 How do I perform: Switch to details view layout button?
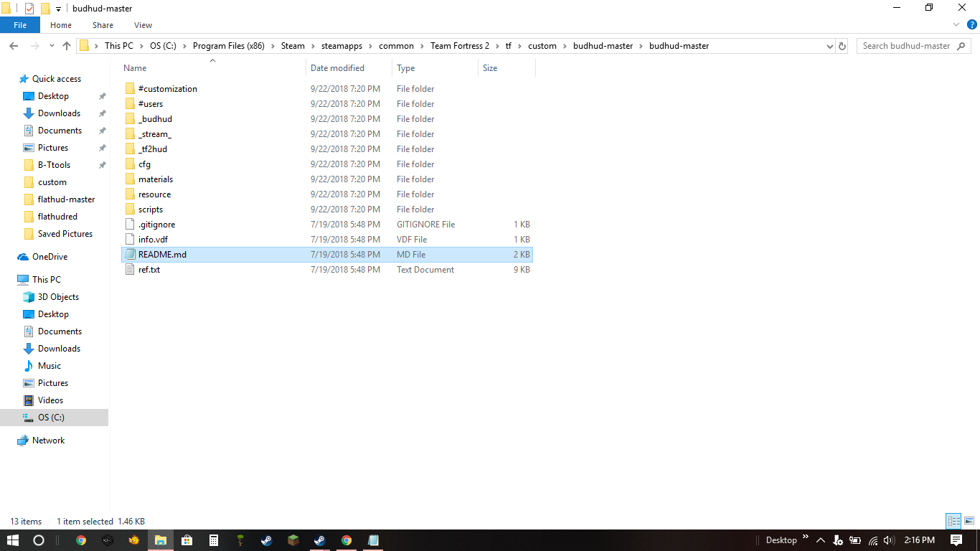coord(953,522)
